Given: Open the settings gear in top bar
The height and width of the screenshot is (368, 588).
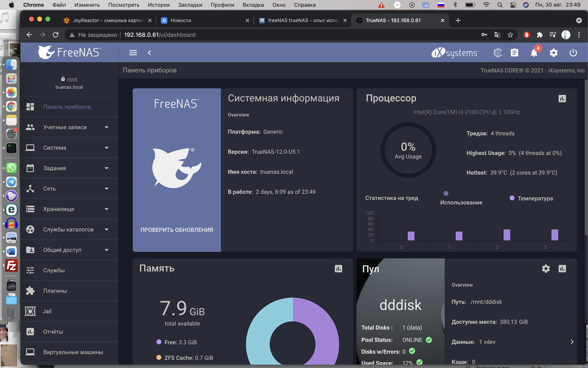Looking at the screenshot, I should (x=553, y=53).
